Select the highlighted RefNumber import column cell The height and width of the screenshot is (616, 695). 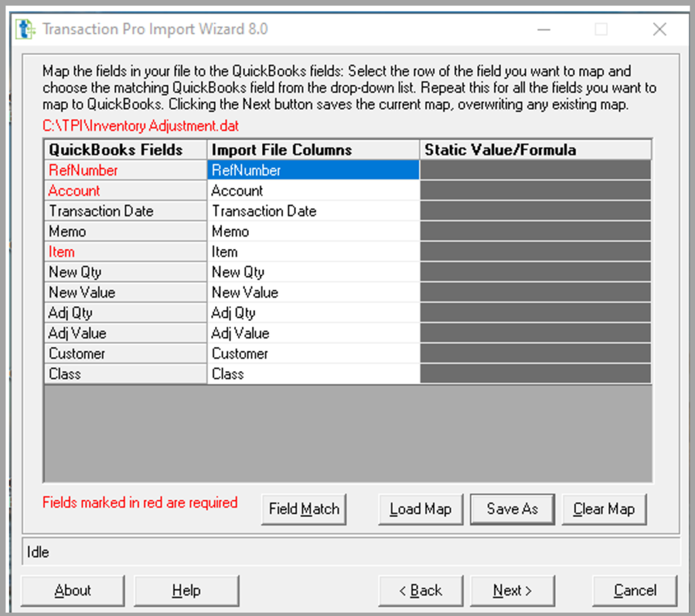(x=313, y=170)
